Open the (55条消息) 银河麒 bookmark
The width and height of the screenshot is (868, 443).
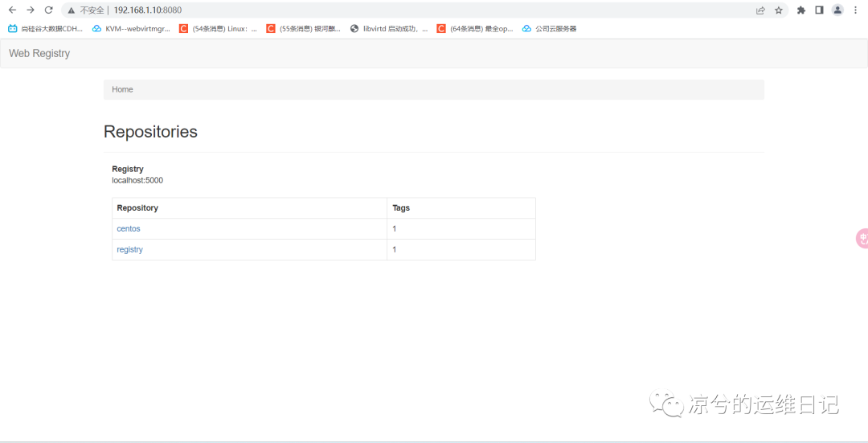coord(304,29)
